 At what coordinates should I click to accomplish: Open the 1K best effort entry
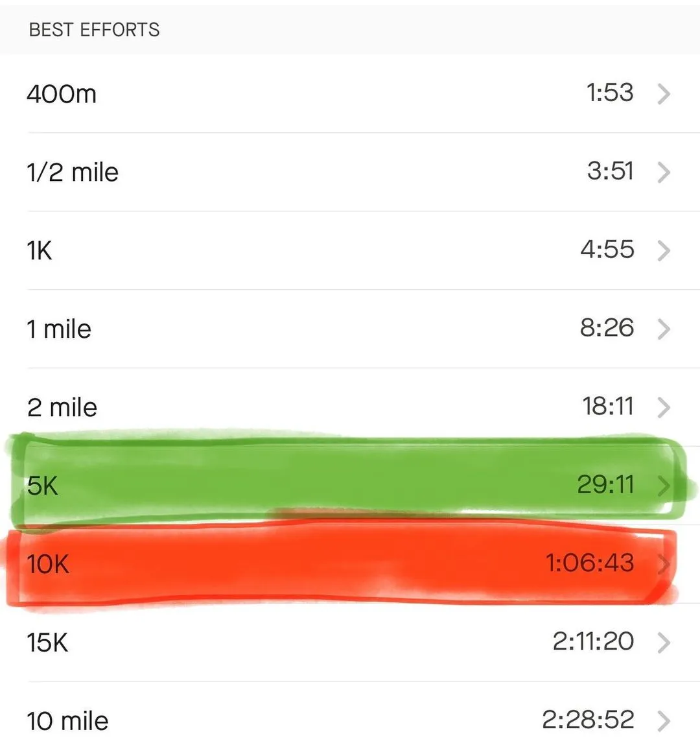pyautogui.click(x=40, y=251)
